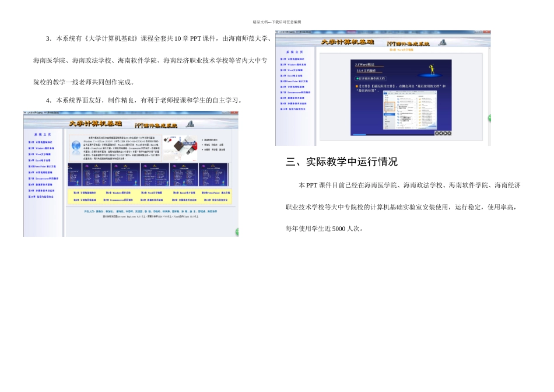Open the last slide thumbnail in the strip

213,174
